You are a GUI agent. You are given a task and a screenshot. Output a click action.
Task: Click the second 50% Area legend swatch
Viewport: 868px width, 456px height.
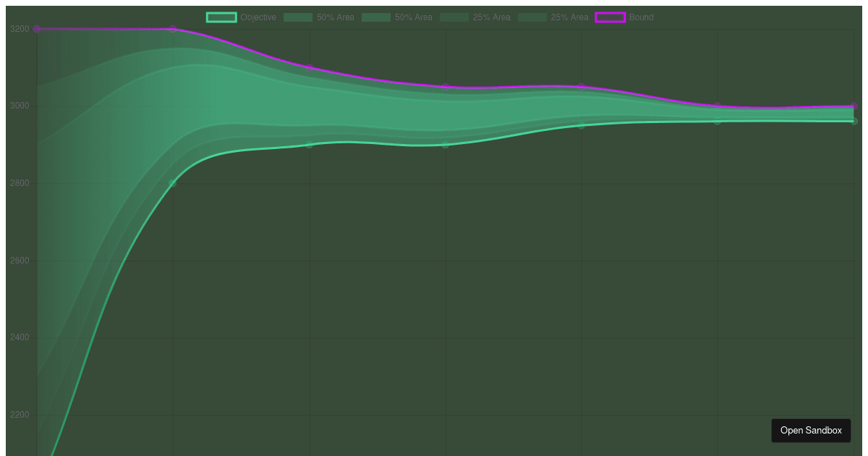pos(375,17)
